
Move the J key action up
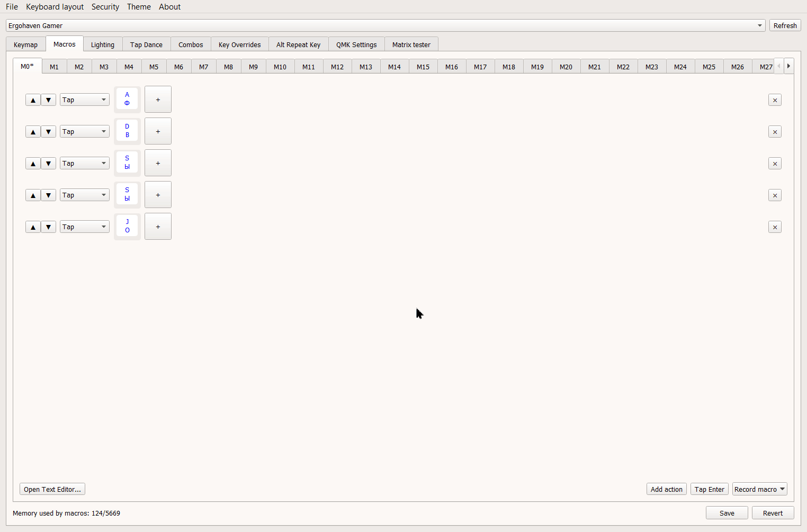(x=33, y=227)
